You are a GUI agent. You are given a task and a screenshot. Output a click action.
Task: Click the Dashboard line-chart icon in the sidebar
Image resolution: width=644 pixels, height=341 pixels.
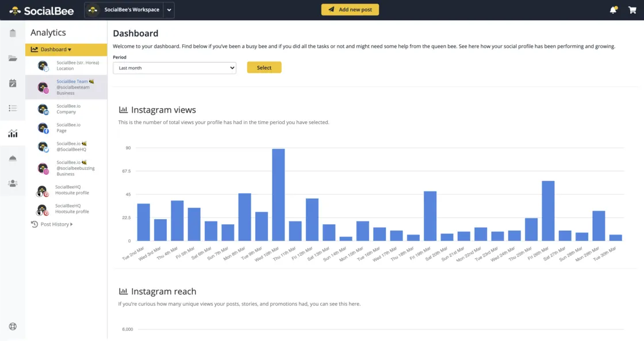click(34, 49)
